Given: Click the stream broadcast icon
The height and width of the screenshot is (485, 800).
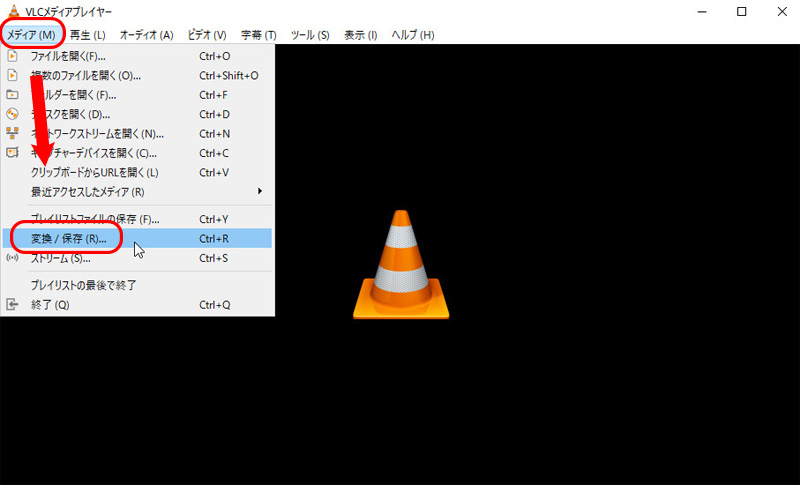Looking at the screenshot, I should pos(12,258).
